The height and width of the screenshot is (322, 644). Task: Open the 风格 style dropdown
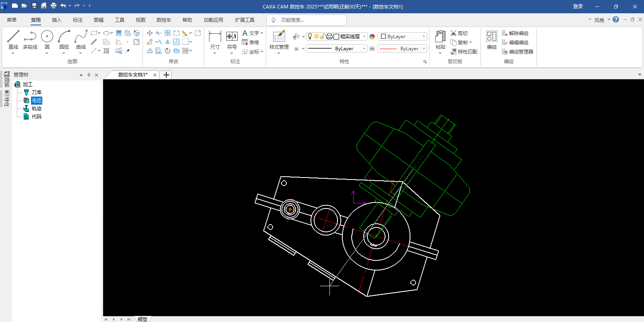[x=599, y=20]
